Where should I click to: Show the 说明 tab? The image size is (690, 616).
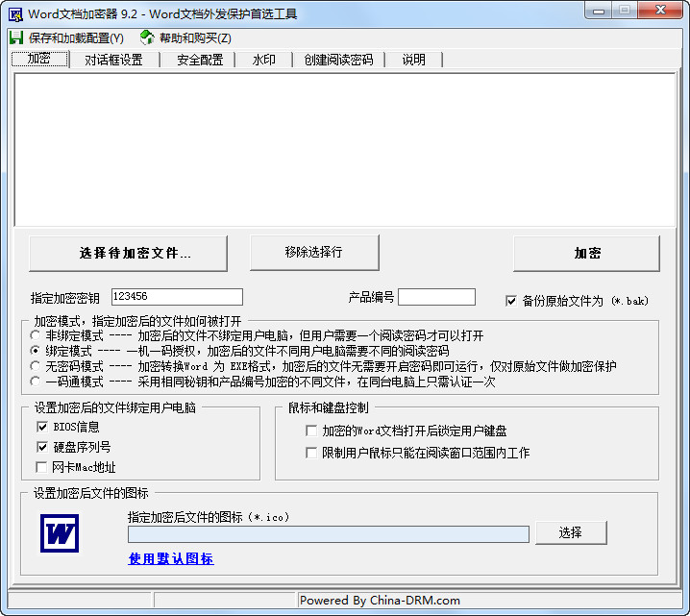tap(413, 60)
